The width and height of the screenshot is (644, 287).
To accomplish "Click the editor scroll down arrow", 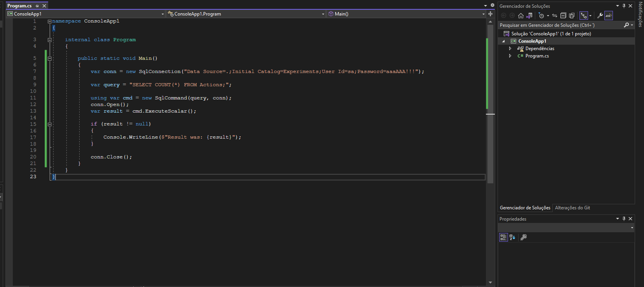I will click(x=490, y=282).
